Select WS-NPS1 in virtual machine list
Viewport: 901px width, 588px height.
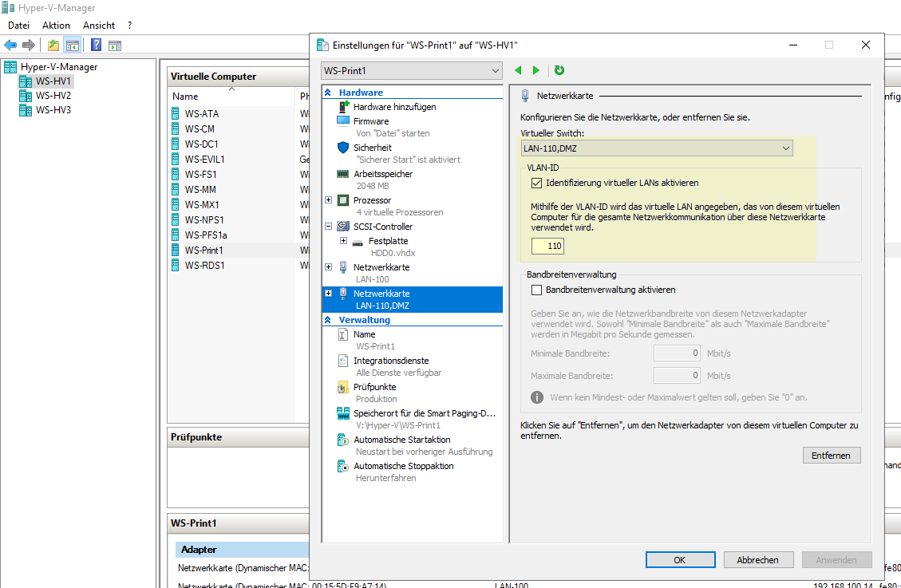tap(204, 220)
